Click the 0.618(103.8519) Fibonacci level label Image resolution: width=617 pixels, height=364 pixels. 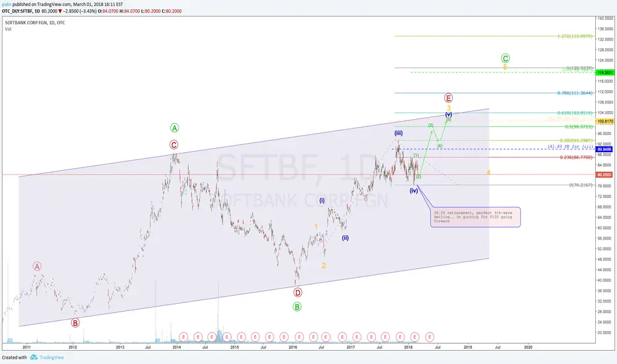point(575,113)
